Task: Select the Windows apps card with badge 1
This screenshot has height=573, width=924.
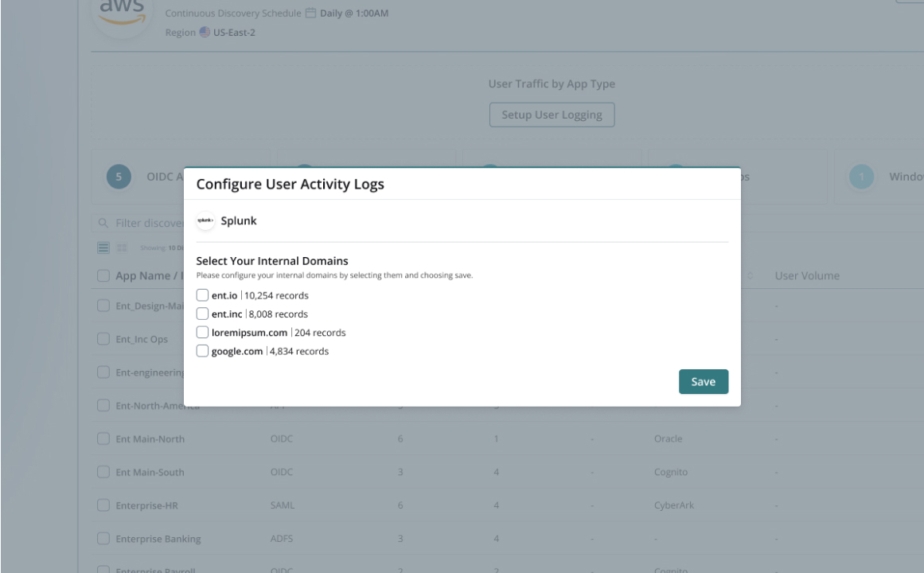Action: pos(879,176)
